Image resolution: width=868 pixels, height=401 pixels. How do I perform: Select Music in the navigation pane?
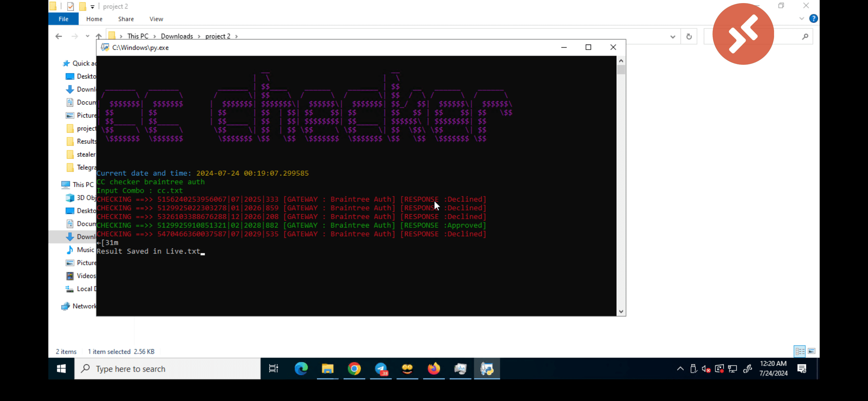(x=85, y=250)
